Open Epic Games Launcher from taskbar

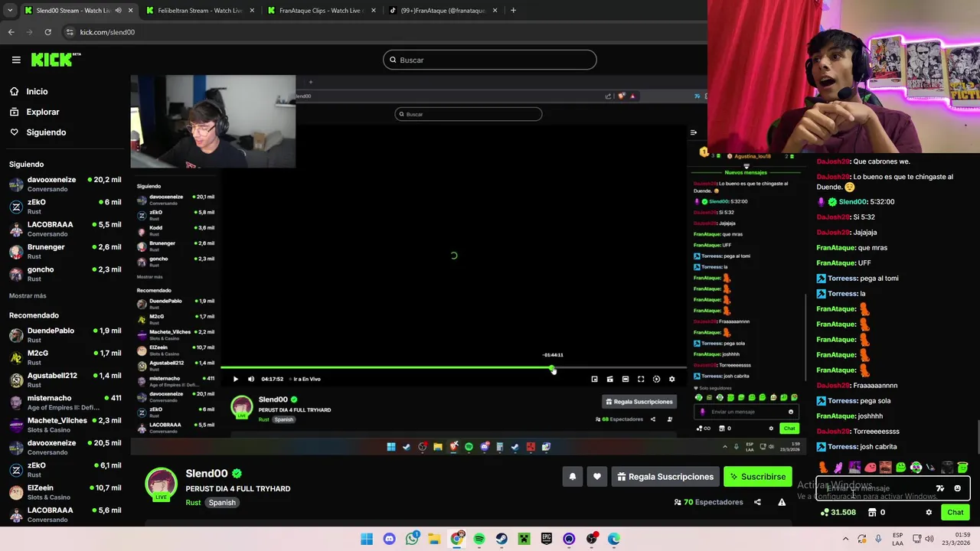tap(546, 539)
